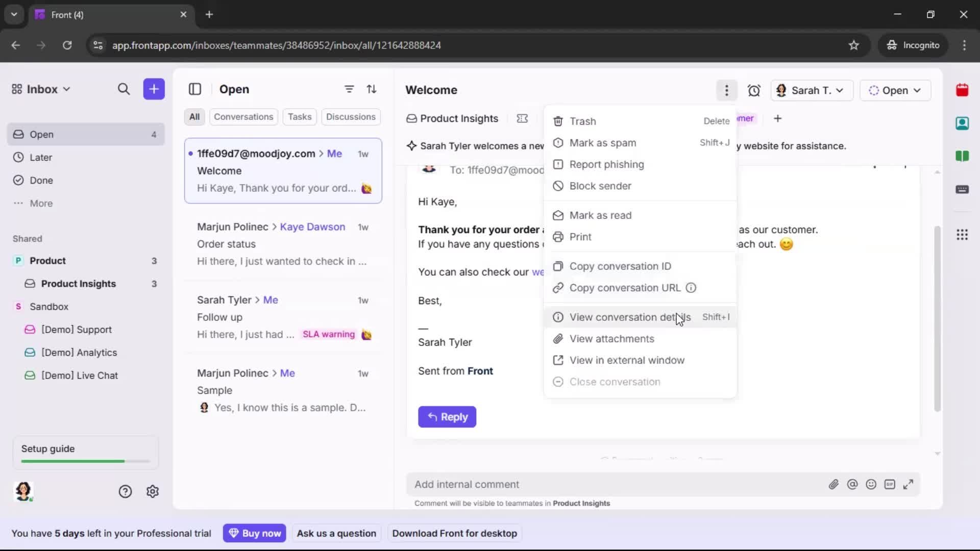Open search in the inbox sidebar

point(124,89)
